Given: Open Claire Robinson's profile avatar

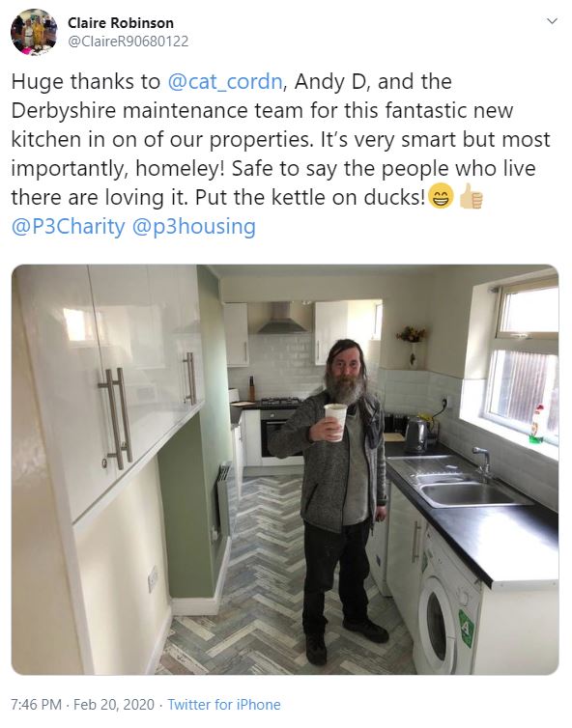Looking at the screenshot, I should (34, 32).
